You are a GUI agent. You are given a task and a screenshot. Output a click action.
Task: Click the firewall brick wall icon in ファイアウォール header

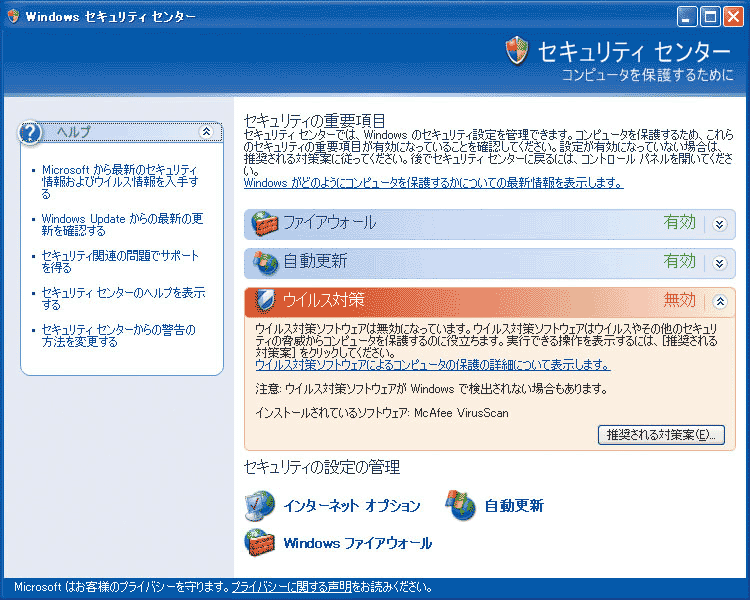click(264, 223)
